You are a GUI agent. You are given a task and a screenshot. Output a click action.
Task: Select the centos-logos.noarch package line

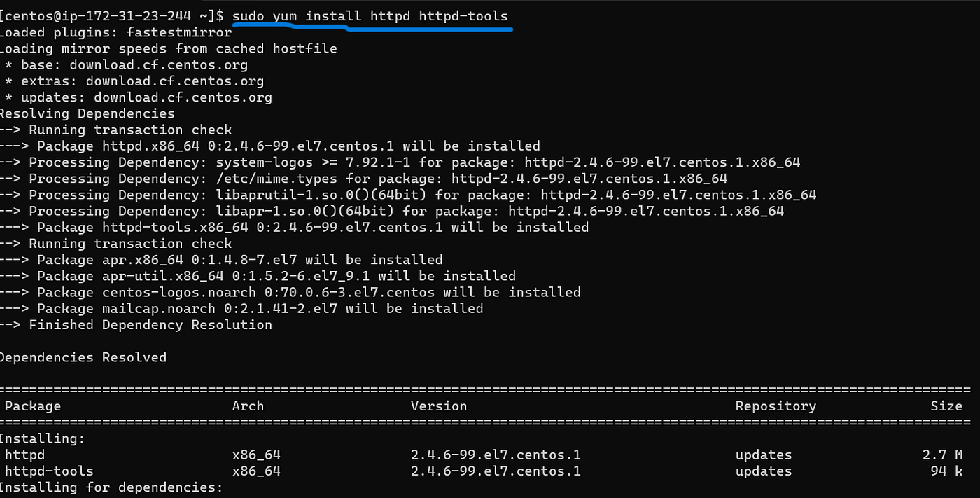290,292
